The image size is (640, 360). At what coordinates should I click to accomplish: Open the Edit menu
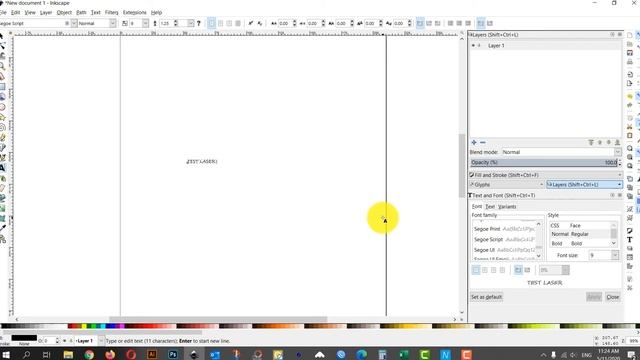pos(16,13)
